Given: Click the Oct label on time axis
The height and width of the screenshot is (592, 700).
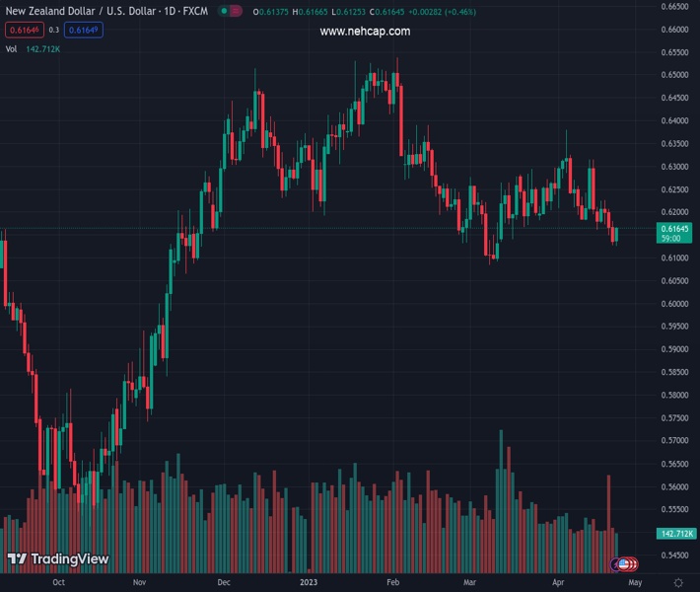Looking at the screenshot, I should click(x=58, y=582).
